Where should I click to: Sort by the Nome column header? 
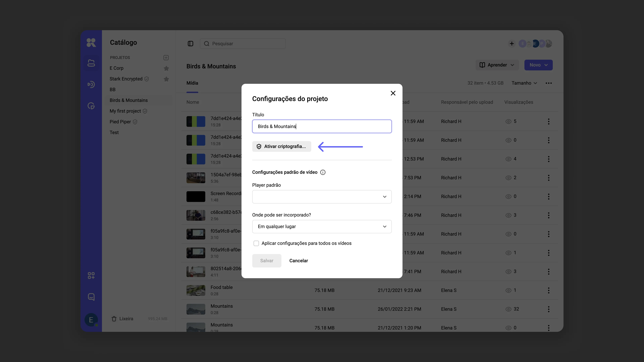(193, 102)
